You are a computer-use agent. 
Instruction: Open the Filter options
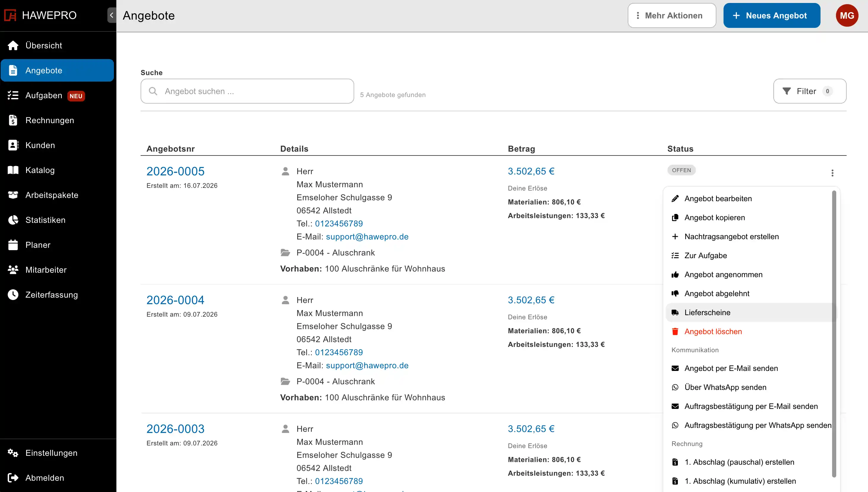(810, 91)
